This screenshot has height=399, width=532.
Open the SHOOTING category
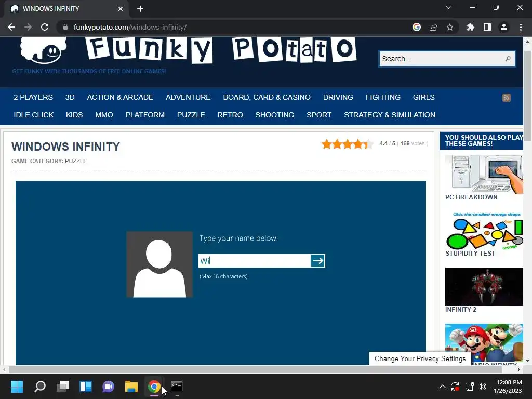(x=274, y=115)
